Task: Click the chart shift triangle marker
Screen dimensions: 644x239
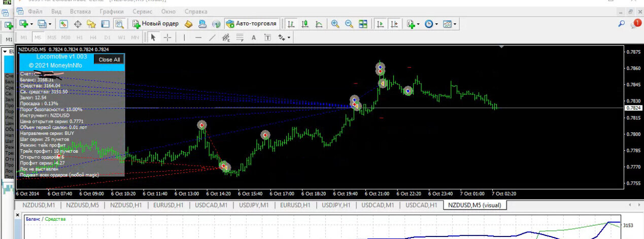Action: coord(502,47)
